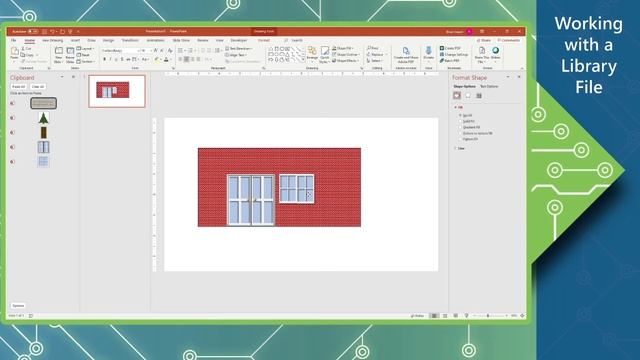This screenshot has width=640, height=360.
Task: Click the Undo icon in the title bar
Action: (x=52, y=31)
